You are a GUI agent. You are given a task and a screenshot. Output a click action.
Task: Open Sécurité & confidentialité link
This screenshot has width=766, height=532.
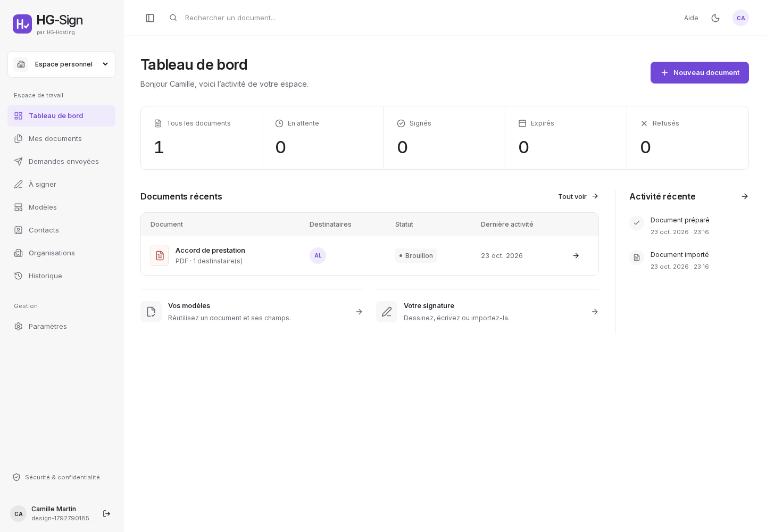point(56,477)
